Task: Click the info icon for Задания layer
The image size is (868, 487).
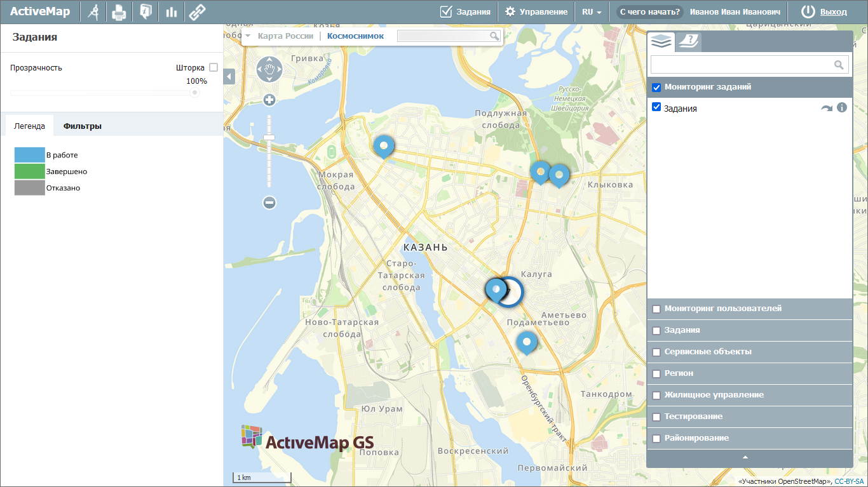Action: tap(842, 108)
